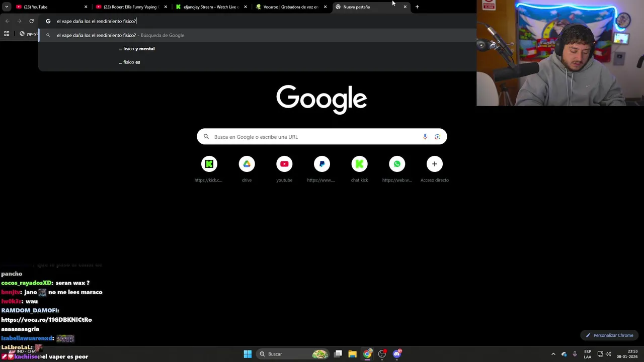The image size is (644, 362).
Task: Click the OneDrive cloud tray icon
Action: [564, 354]
